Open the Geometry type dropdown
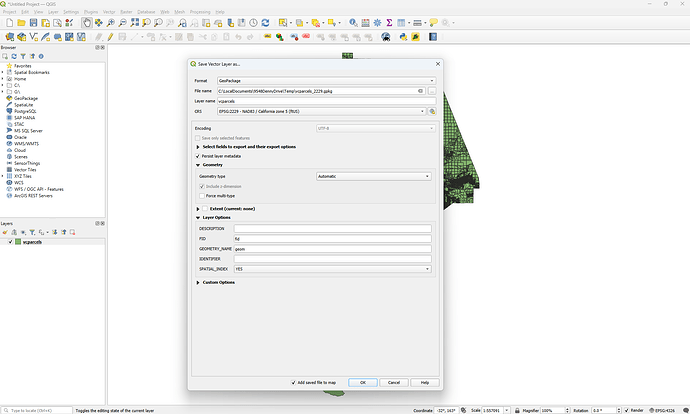 tap(373, 176)
